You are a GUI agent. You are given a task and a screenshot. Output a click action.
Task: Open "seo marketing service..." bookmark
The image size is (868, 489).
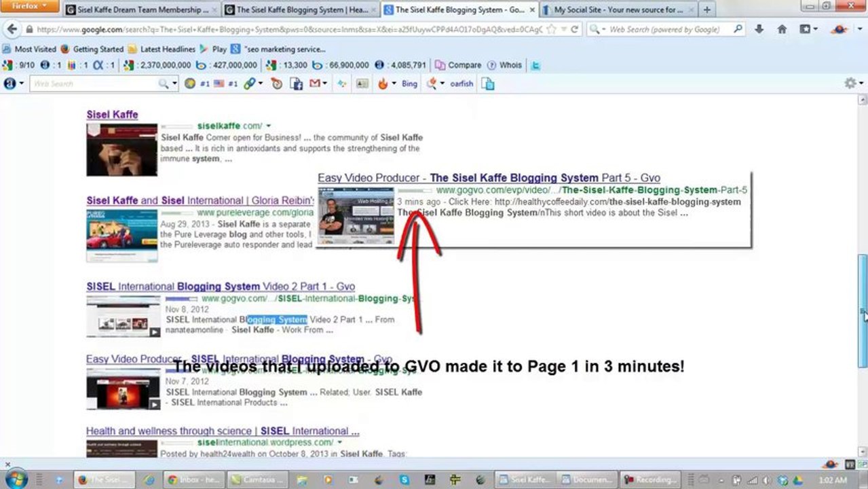(x=279, y=49)
